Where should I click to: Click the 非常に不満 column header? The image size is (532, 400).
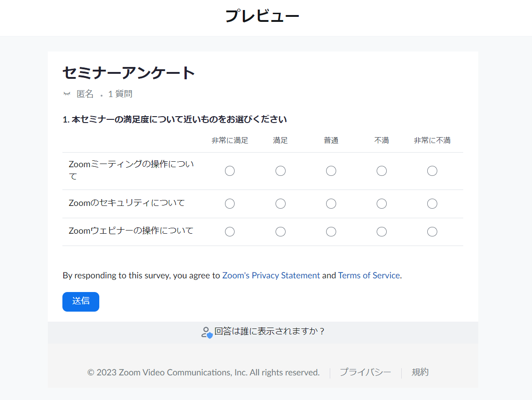pyautogui.click(x=432, y=140)
